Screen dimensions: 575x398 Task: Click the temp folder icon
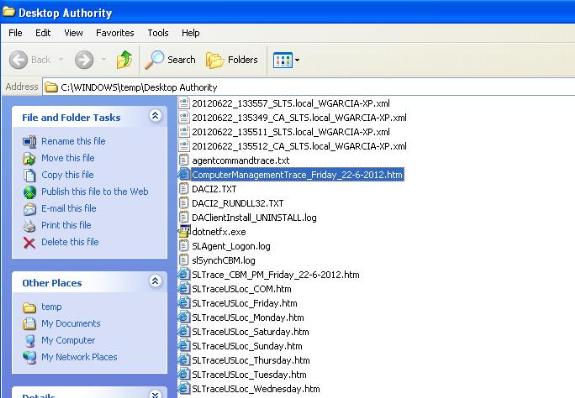coord(29,307)
